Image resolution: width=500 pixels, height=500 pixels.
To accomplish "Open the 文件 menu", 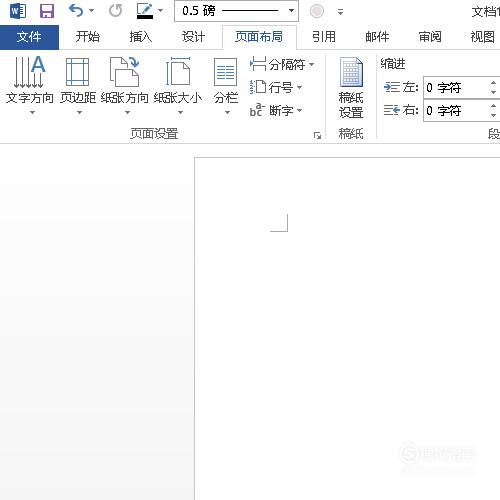I will click(29, 37).
